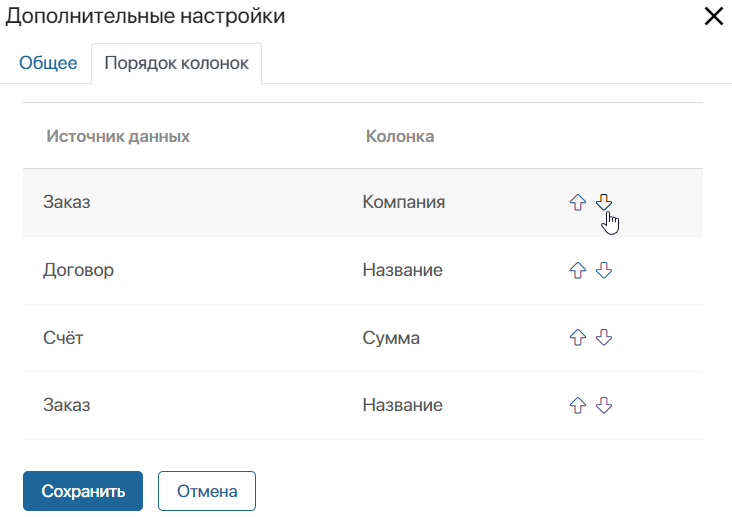Viewport: 732px width, 517px height.
Task: Select the Компания cell
Action: [404, 202]
